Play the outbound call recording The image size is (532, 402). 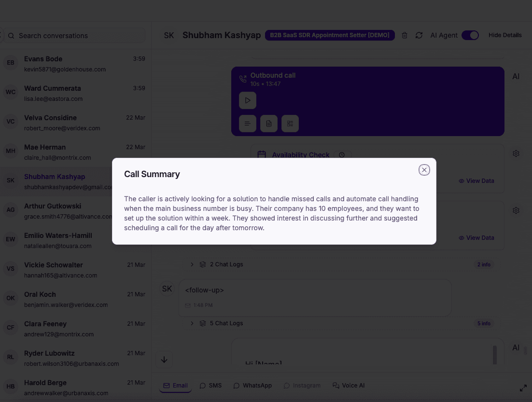click(247, 100)
